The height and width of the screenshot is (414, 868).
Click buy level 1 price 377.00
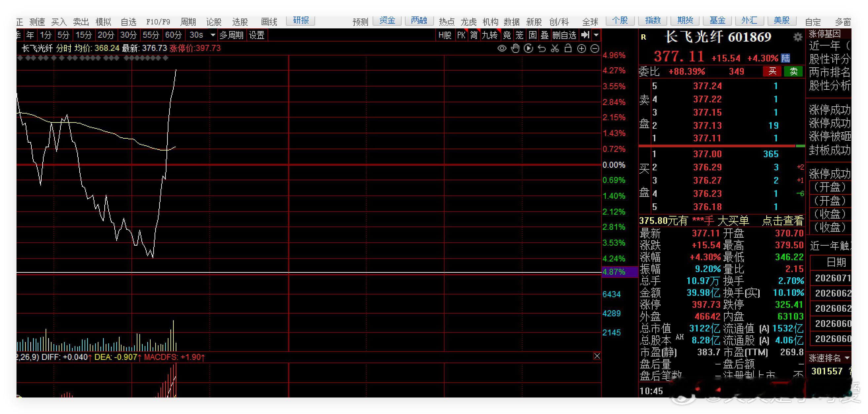[707, 154]
